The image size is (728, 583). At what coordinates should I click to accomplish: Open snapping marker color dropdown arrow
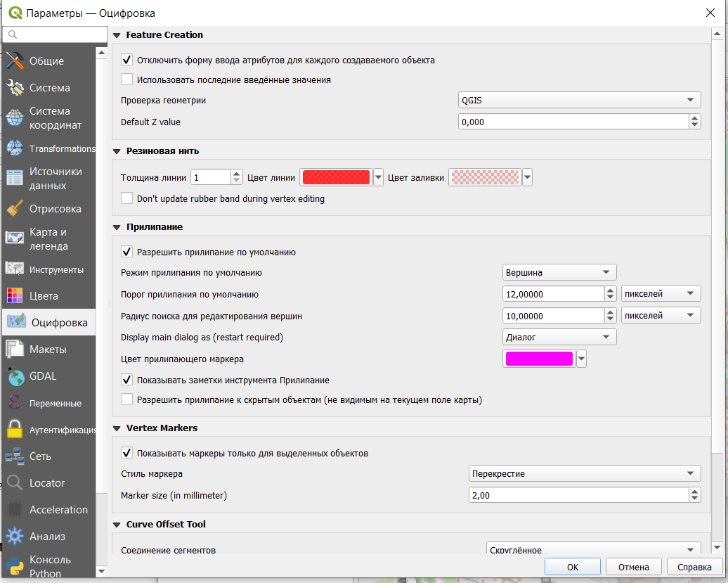(581, 359)
